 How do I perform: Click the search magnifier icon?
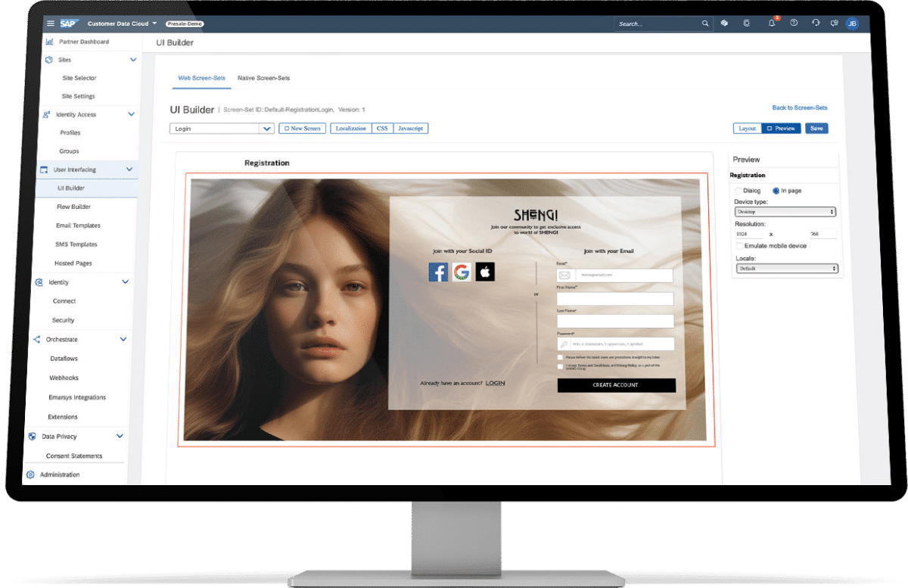coord(705,23)
